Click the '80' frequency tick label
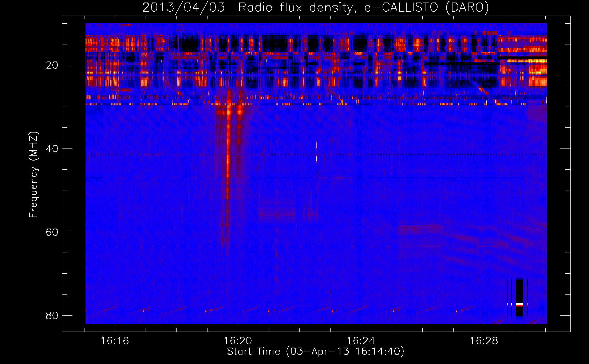This screenshot has width=589, height=364. [x=52, y=315]
